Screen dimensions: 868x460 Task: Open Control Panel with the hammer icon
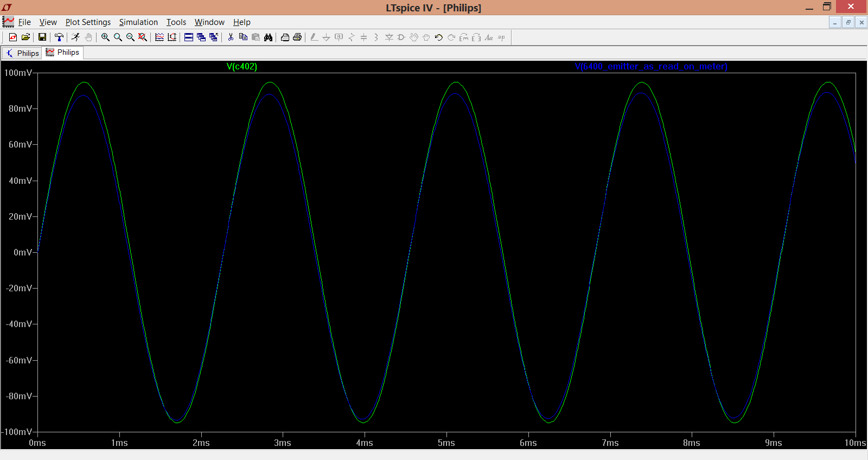pos(59,37)
